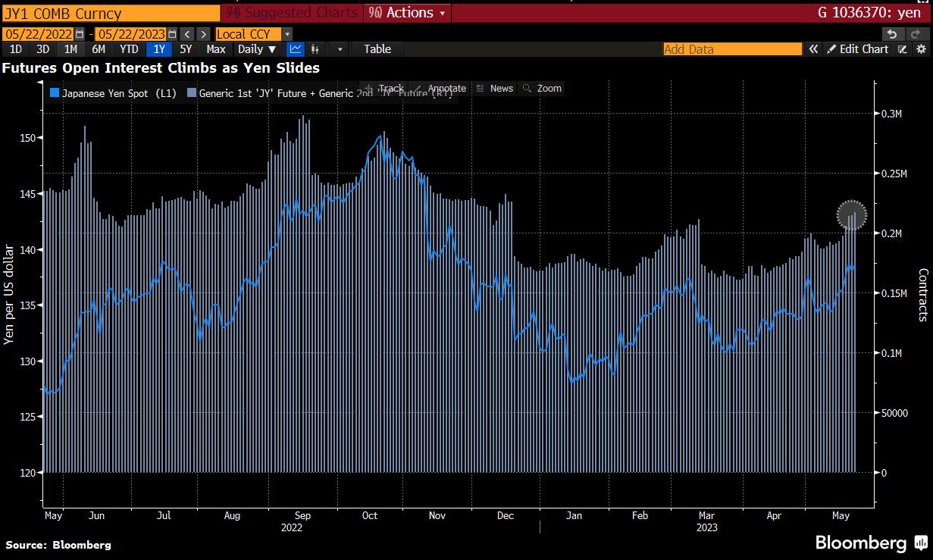This screenshot has width=933, height=560.
Task: Click the 2023 year label on axis
Action: tap(706, 527)
